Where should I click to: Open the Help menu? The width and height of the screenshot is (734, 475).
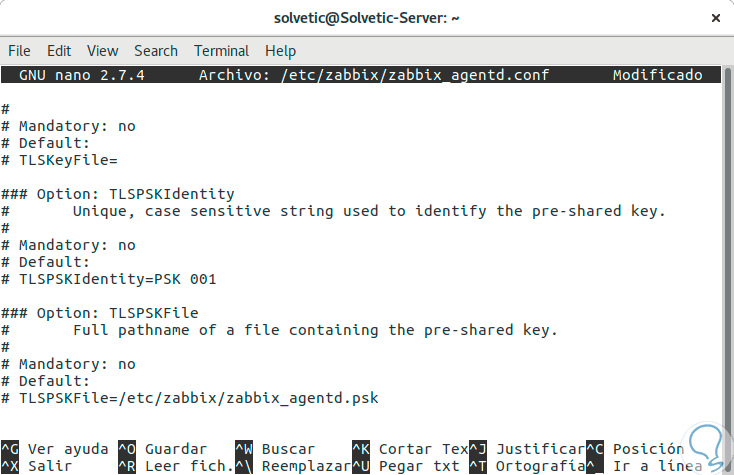point(280,51)
